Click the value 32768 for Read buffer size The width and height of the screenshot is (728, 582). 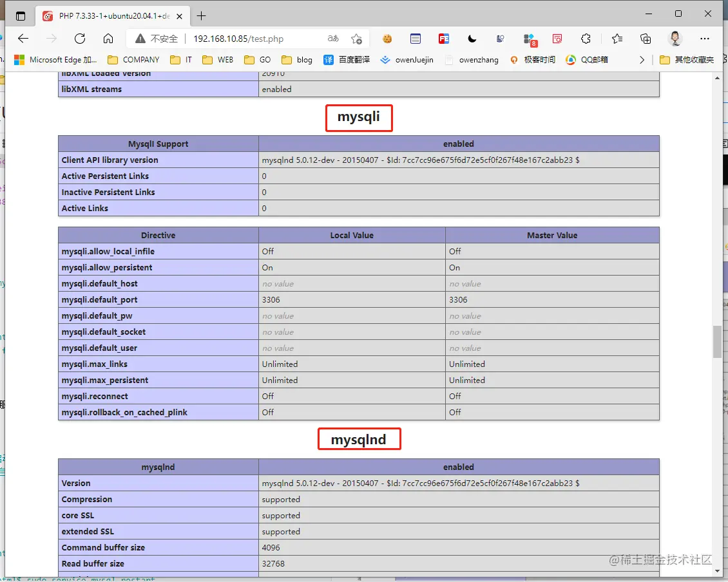point(273,564)
